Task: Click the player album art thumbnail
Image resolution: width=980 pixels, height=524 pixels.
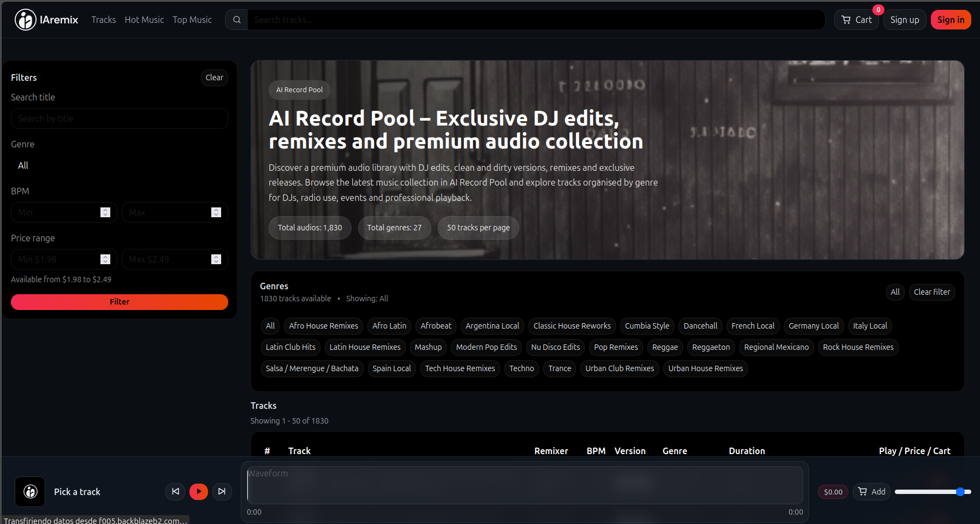Action: pyautogui.click(x=30, y=492)
